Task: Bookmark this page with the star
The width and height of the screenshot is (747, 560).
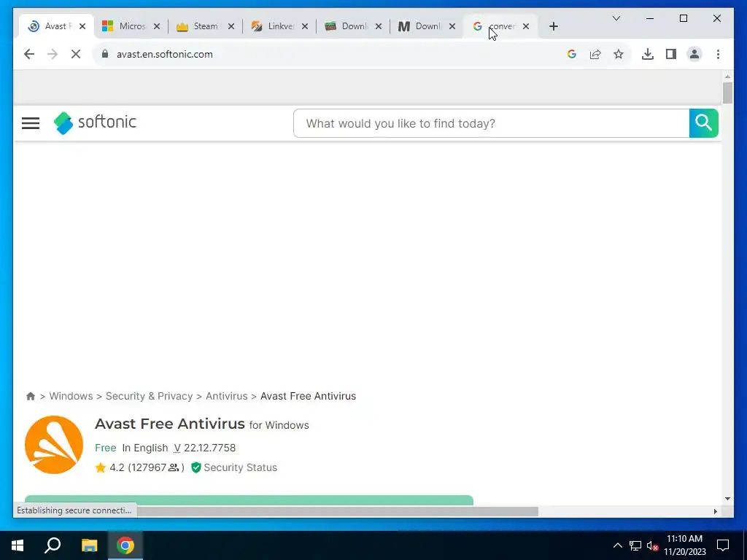Action: (x=619, y=54)
